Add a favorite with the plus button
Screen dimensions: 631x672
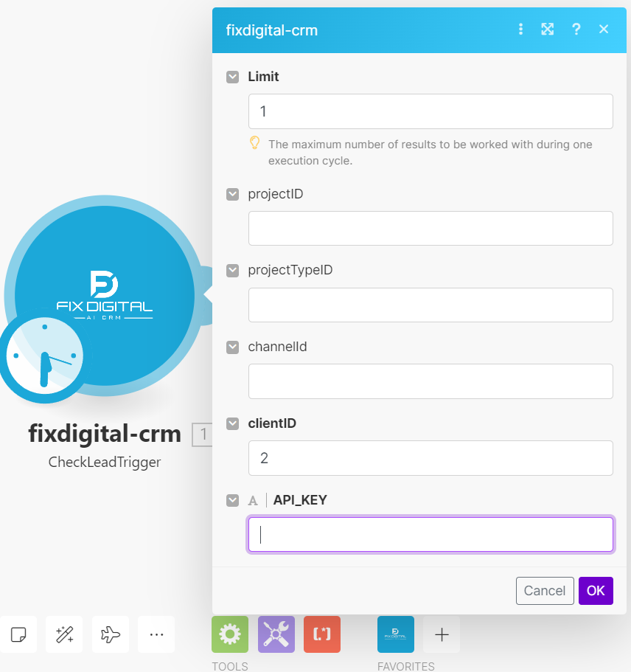(x=442, y=634)
